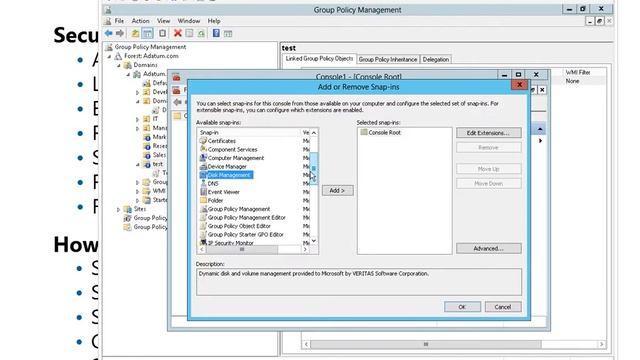Click horizontal scrollbar thumb in GPO details pane
This screenshot has width=640, height=360.
point(426,344)
